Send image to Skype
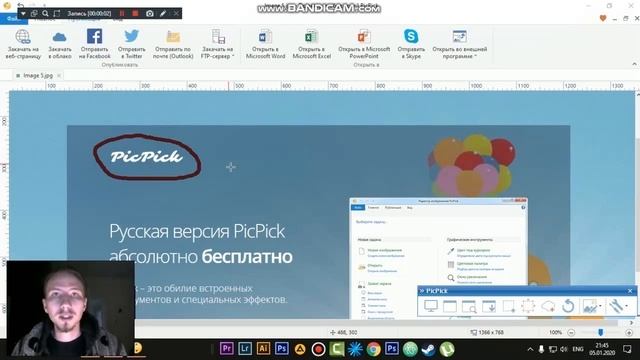This screenshot has height=360, width=640. (411, 44)
